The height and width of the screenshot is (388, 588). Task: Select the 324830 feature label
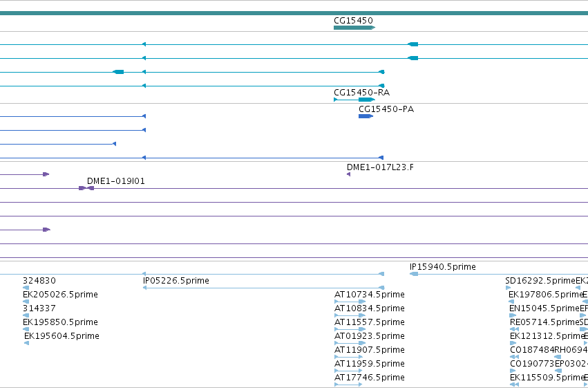point(39,281)
